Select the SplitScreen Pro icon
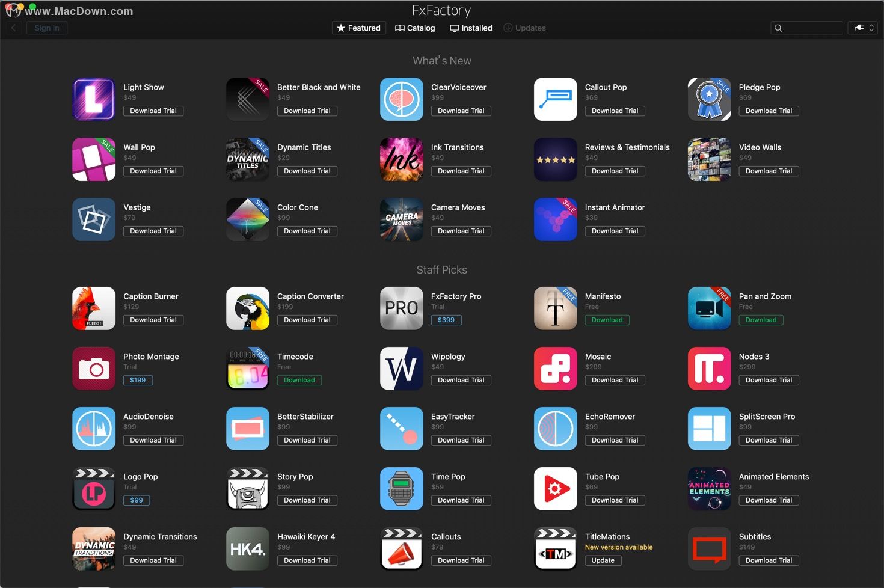884x588 pixels. coord(710,429)
